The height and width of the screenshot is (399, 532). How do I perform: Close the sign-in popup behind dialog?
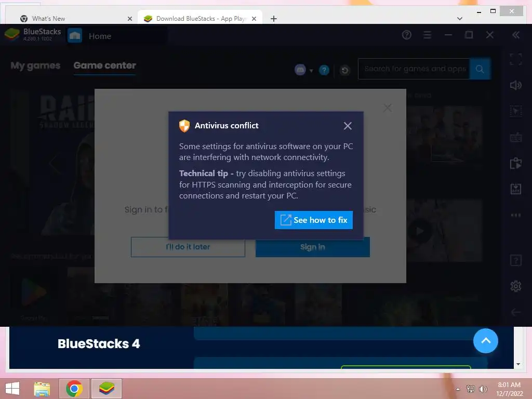tap(388, 108)
